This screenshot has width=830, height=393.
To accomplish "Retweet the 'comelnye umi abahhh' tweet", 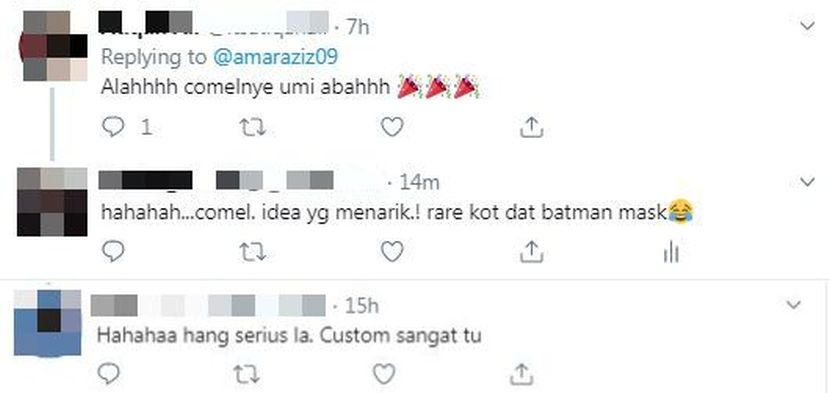I will pyautogui.click(x=252, y=128).
